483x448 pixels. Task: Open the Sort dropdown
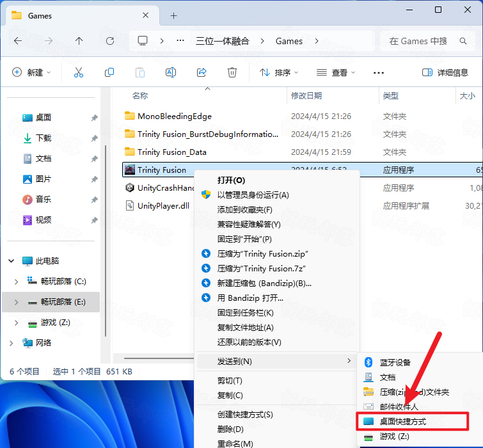coord(279,72)
